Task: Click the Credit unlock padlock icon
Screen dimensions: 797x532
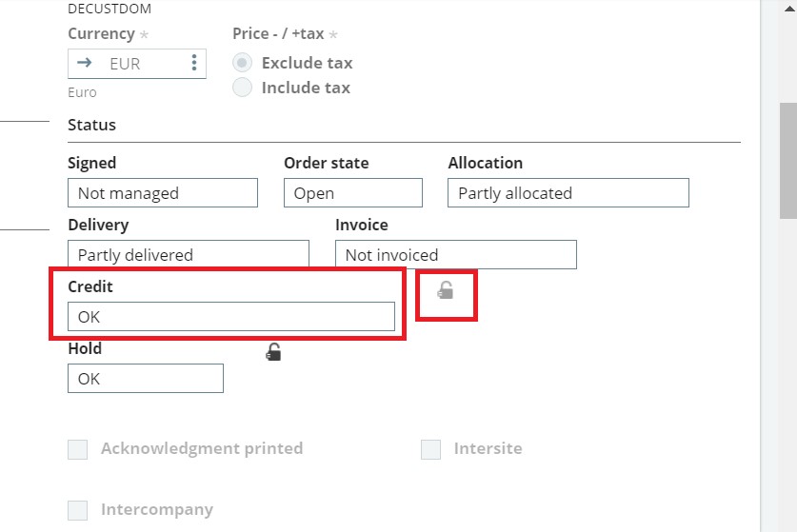Action: 446,290
